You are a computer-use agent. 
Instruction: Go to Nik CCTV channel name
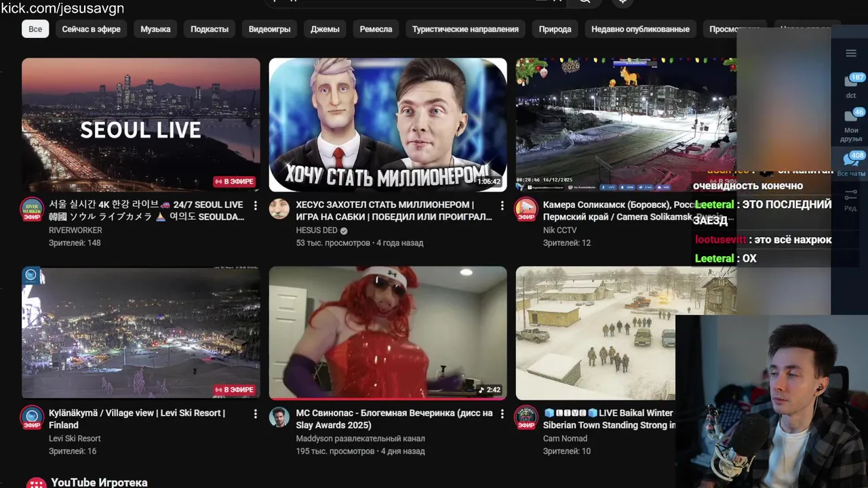(559, 230)
